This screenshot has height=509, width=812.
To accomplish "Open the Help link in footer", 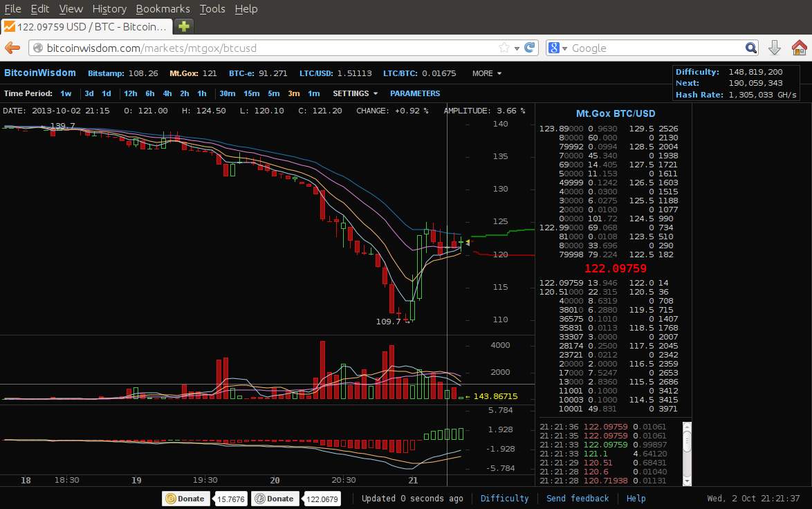I will click(x=636, y=499).
